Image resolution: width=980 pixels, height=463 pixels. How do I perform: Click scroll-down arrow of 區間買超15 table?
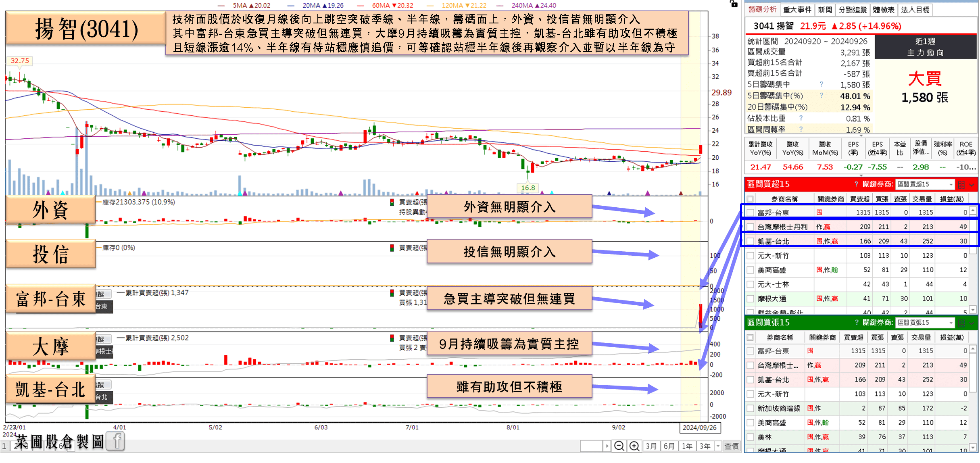click(x=973, y=310)
